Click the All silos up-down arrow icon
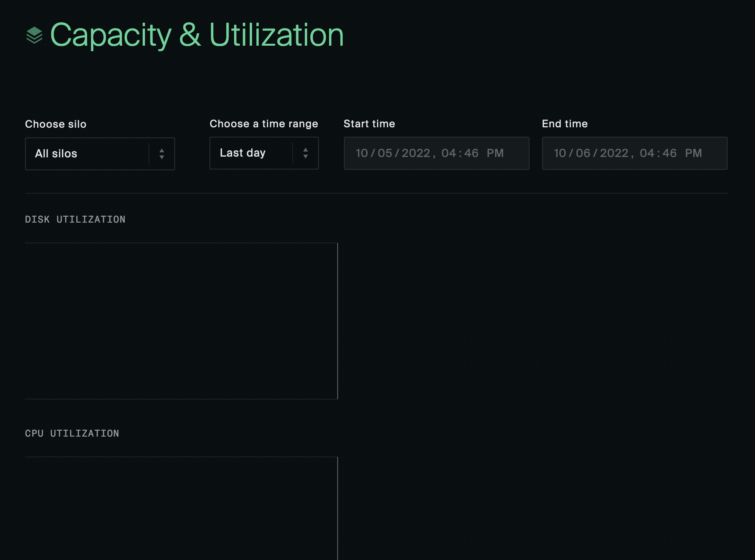Viewport: 755px width, 560px height. coord(162,154)
